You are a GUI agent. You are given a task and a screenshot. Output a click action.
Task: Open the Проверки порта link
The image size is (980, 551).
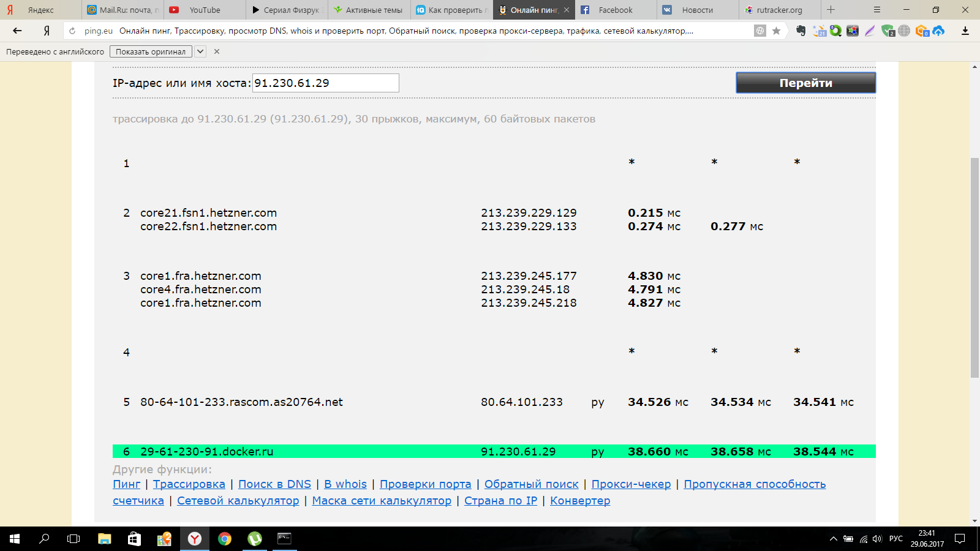pos(425,484)
